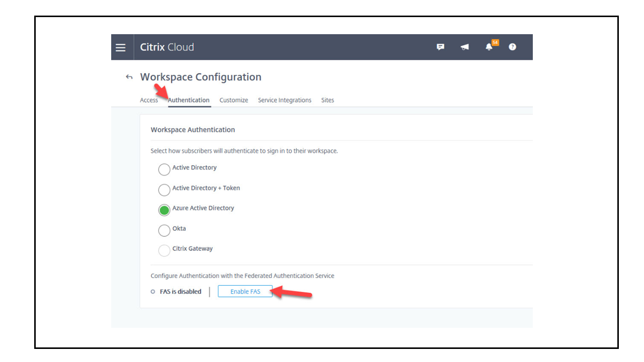Select the Azure Active Directory radio button
This screenshot has width=644, height=362.
164,210
